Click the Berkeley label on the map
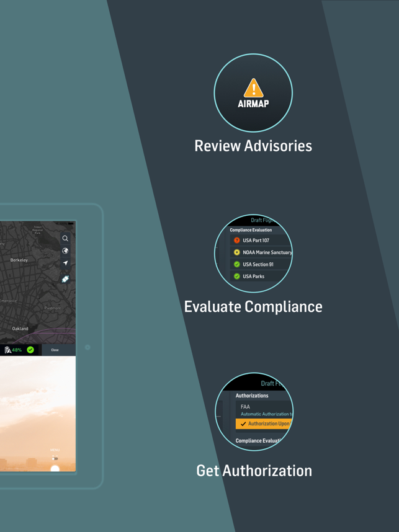This screenshot has width=399, height=532. 19,260
